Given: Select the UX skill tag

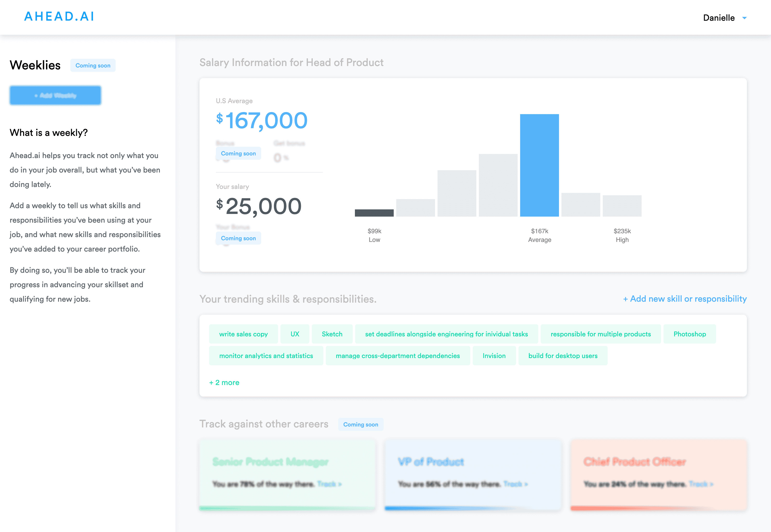Looking at the screenshot, I should pyautogui.click(x=295, y=334).
